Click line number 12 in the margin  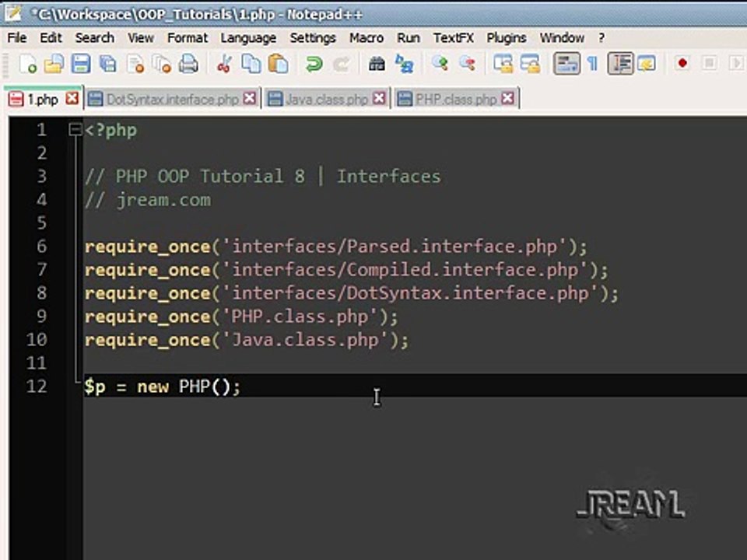tap(37, 387)
